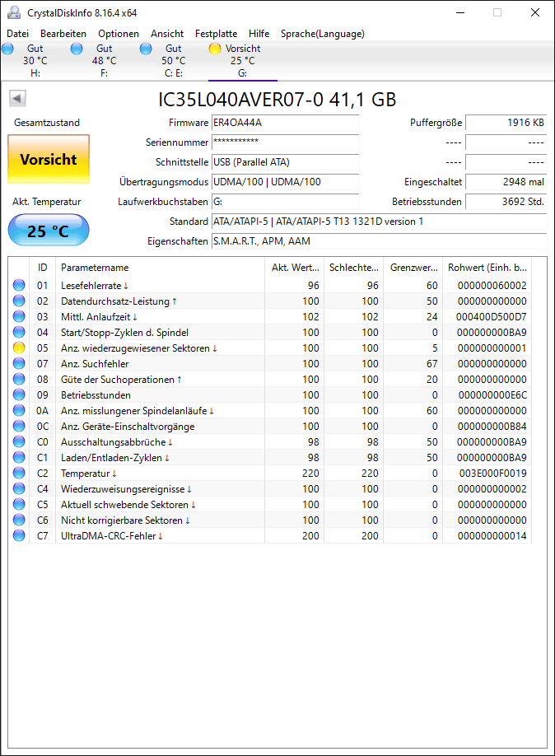The width and height of the screenshot is (555, 756).
Task: Click status orb of Temperatur row
Action: 19,473
